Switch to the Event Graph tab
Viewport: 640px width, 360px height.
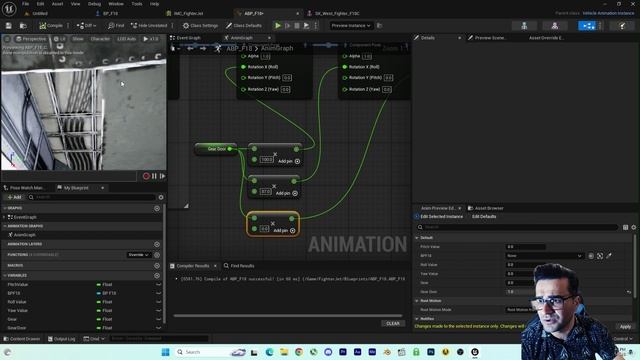[185, 38]
